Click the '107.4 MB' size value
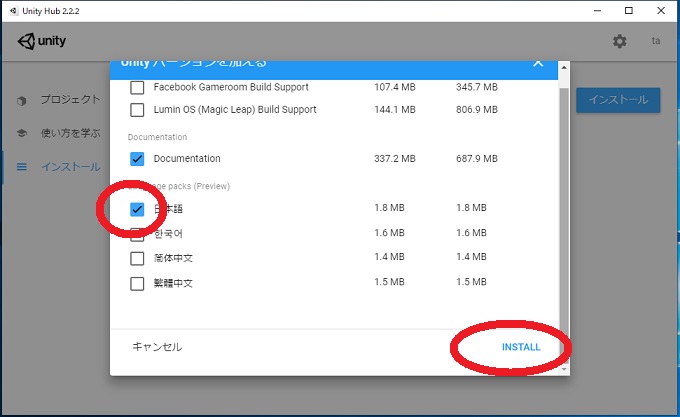The height and width of the screenshot is (417, 680). 395,87
